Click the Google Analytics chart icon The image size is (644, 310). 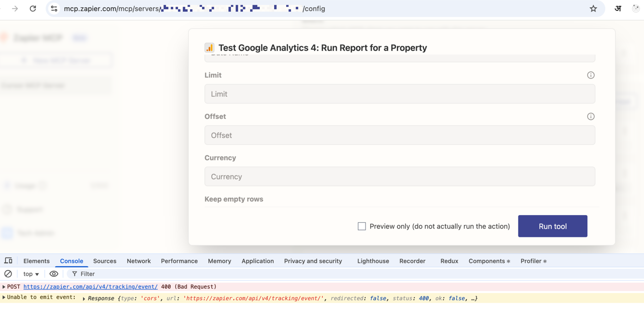[209, 48]
